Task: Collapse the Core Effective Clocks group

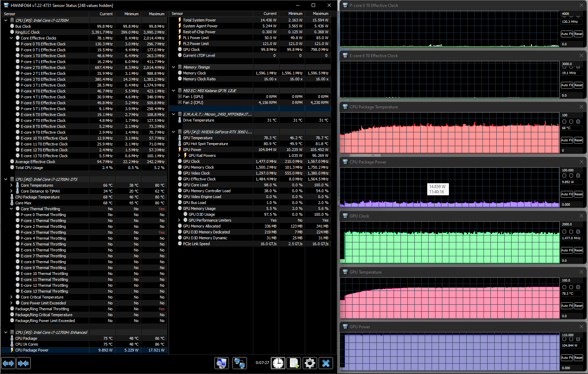Action: click(x=11, y=38)
